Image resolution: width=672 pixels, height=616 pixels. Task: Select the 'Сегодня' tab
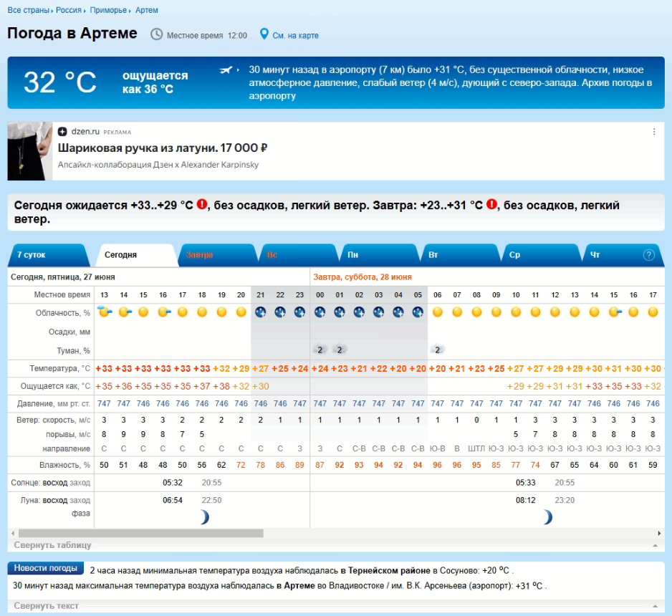[135, 255]
